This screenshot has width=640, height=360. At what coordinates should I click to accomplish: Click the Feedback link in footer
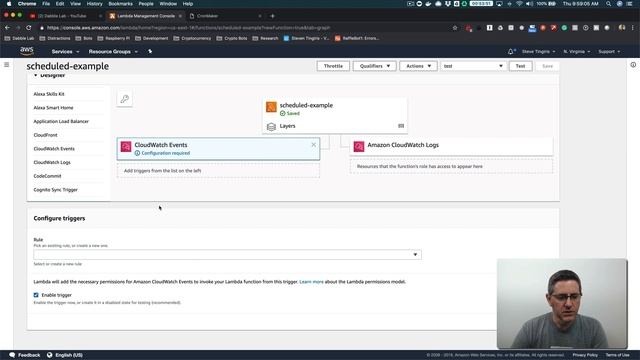(25, 355)
